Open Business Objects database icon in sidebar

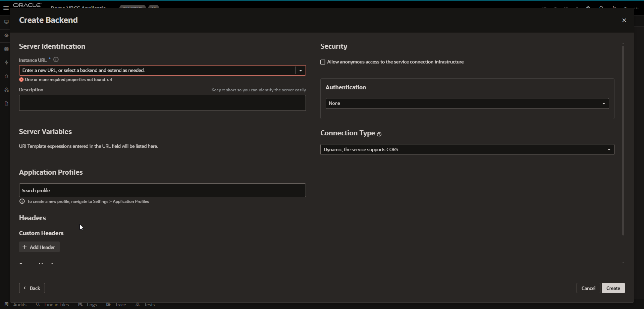click(x=6, y=49)
